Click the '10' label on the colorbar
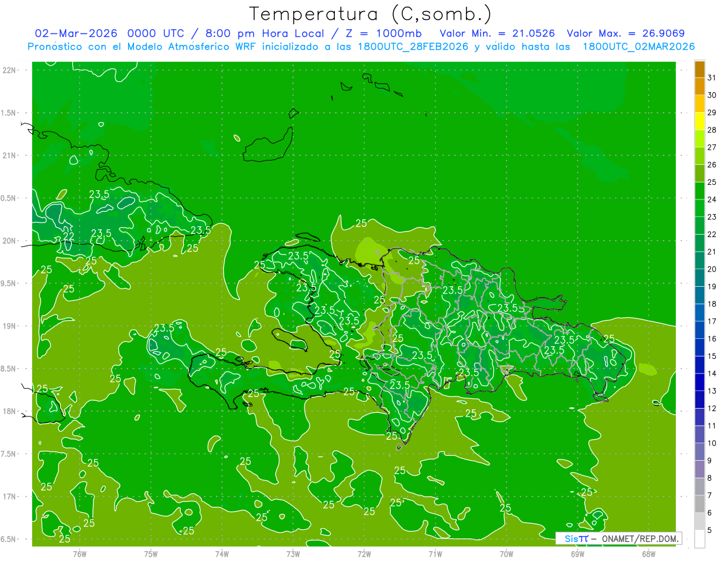The image size is (728, 562). coord(712,443)
